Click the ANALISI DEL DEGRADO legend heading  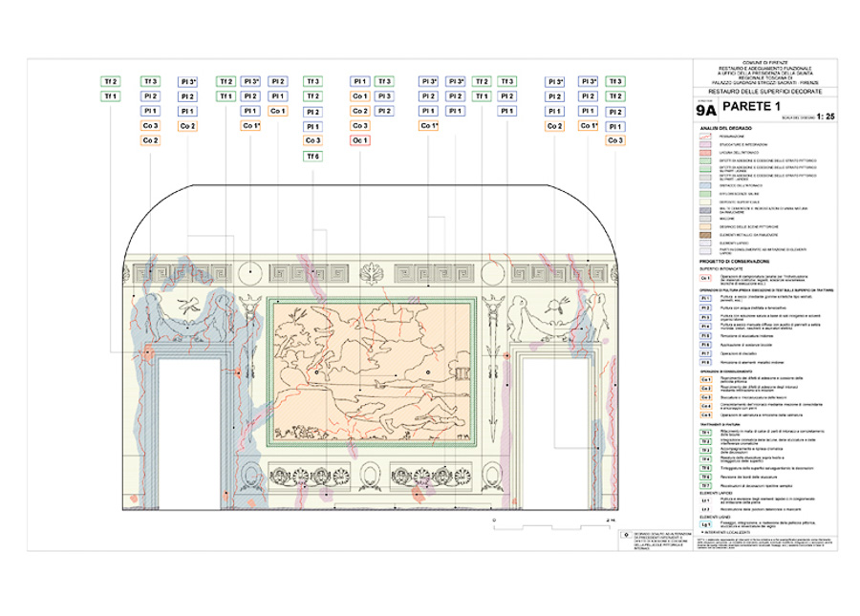(725, 128)
